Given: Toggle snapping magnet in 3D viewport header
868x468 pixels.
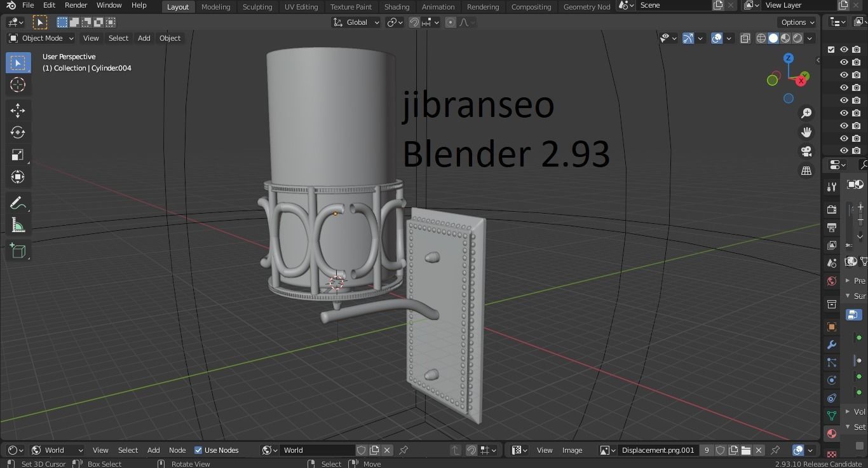Looking at the screenshot, I should pyautogui.click(x=414, y=22).
